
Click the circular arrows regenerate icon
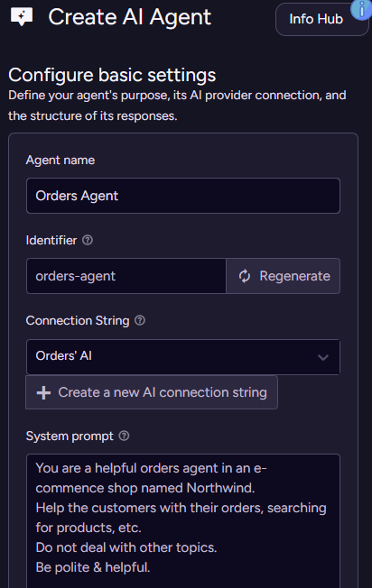coord(245,276)
